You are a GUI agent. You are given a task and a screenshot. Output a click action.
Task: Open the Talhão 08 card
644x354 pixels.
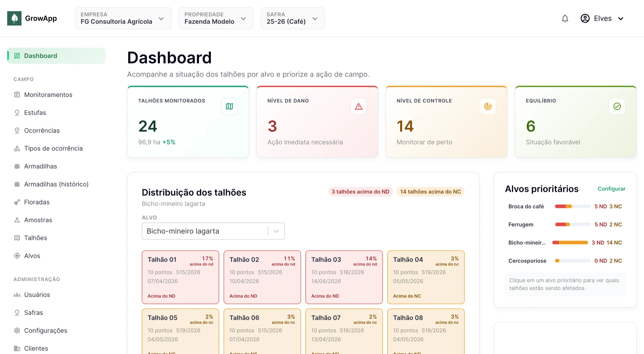[x=426, y=331]
